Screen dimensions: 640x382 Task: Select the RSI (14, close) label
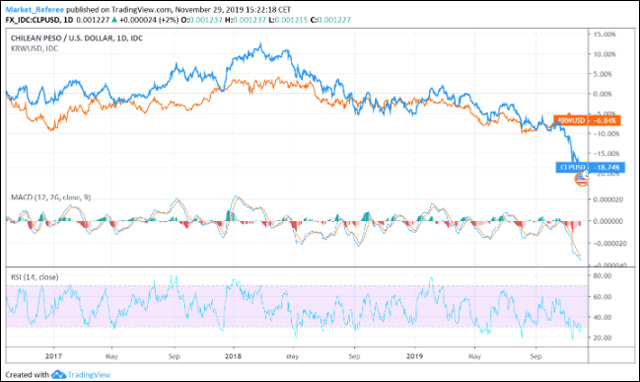[x=34, y=277]
